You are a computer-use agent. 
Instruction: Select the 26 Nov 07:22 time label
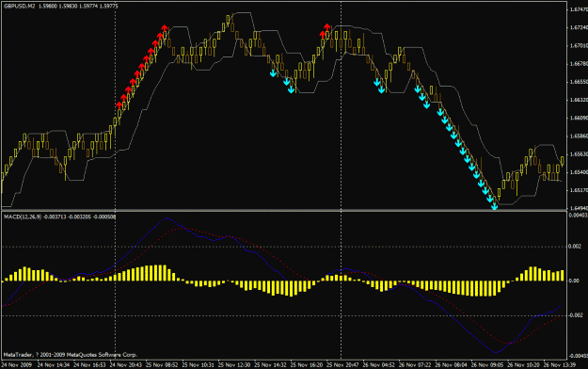point(415,365)
